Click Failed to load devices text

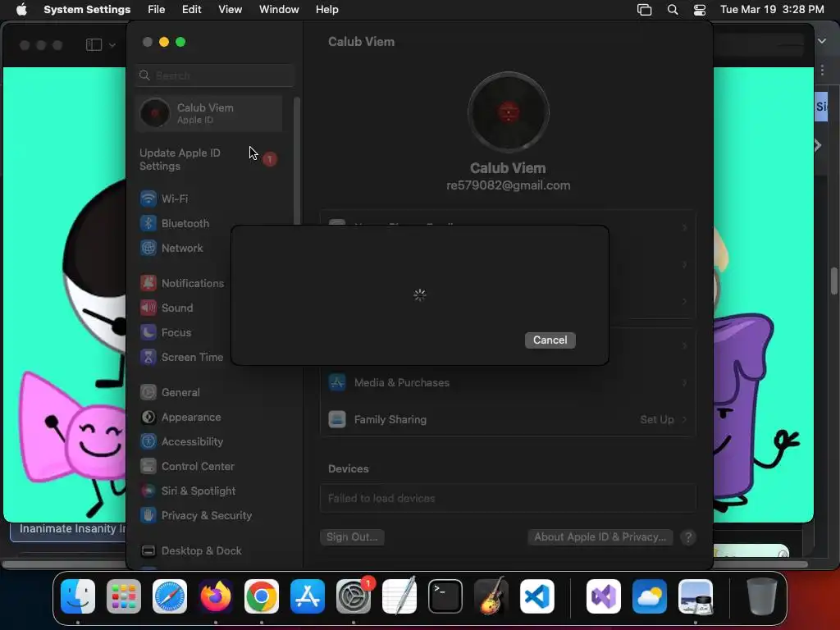381,498
